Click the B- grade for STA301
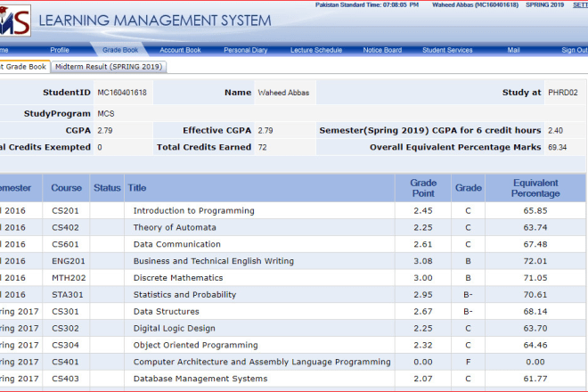The image size is (588, 392). (468, 295)
